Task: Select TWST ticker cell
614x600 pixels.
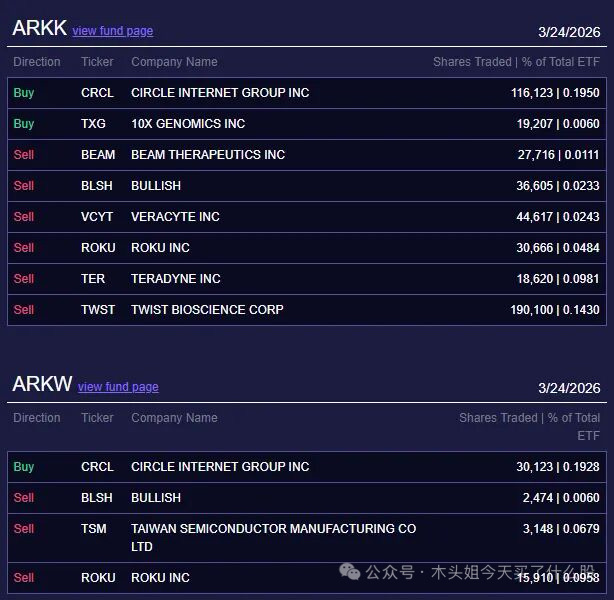Action: [x=98, y=309]
